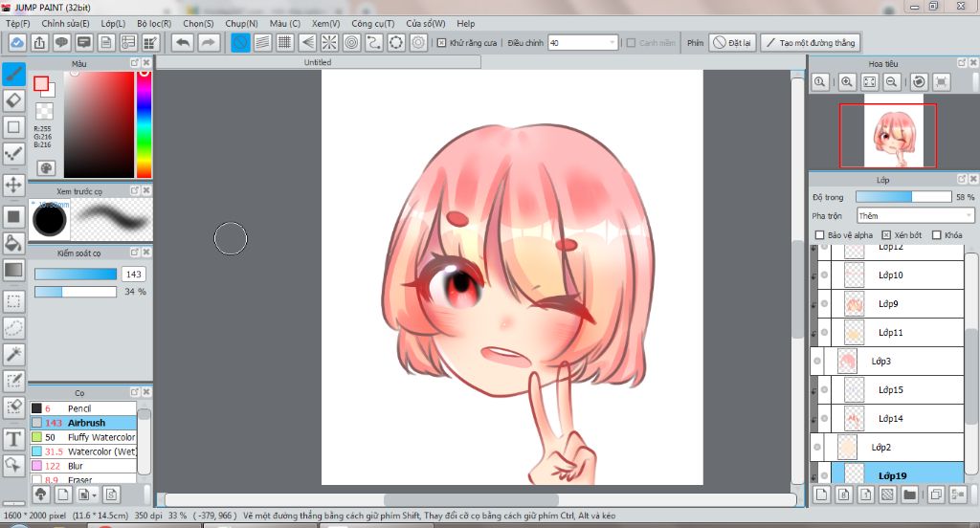Enable curve snap guide
980x528 pixels.
pyautogui.click(x=374, y=42)
